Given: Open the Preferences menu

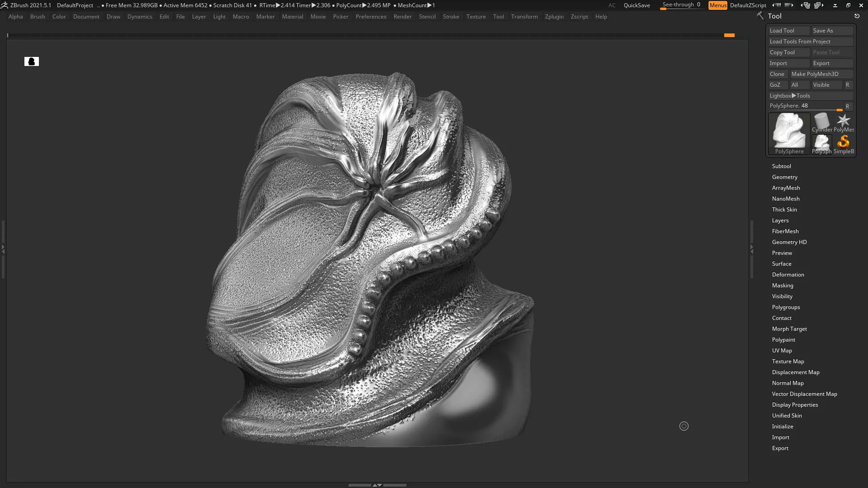Looking at the screenshot, I should [x=371, y=17].
